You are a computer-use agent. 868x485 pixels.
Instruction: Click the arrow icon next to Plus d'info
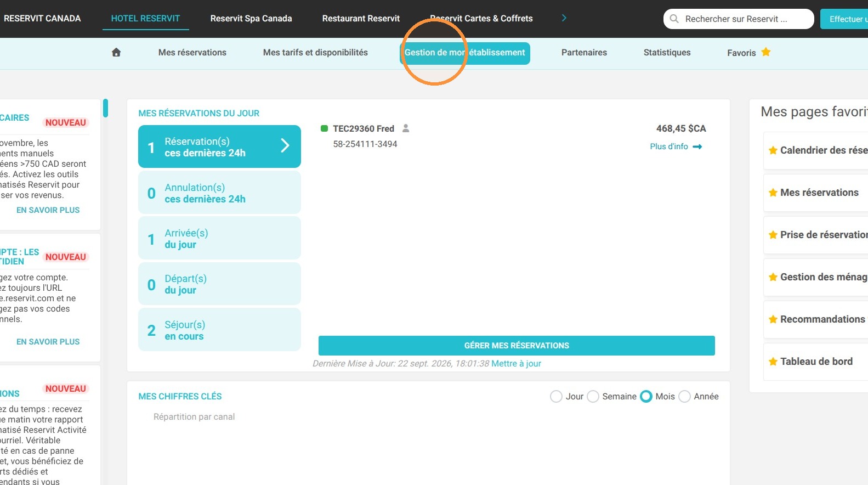click(x=697, y=146)
